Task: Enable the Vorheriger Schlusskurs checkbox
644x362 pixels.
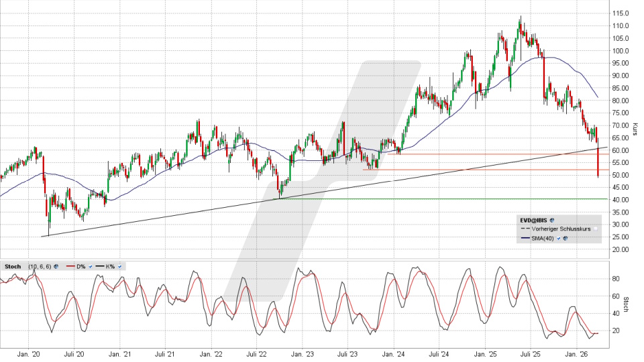Action: pos(596,229)
